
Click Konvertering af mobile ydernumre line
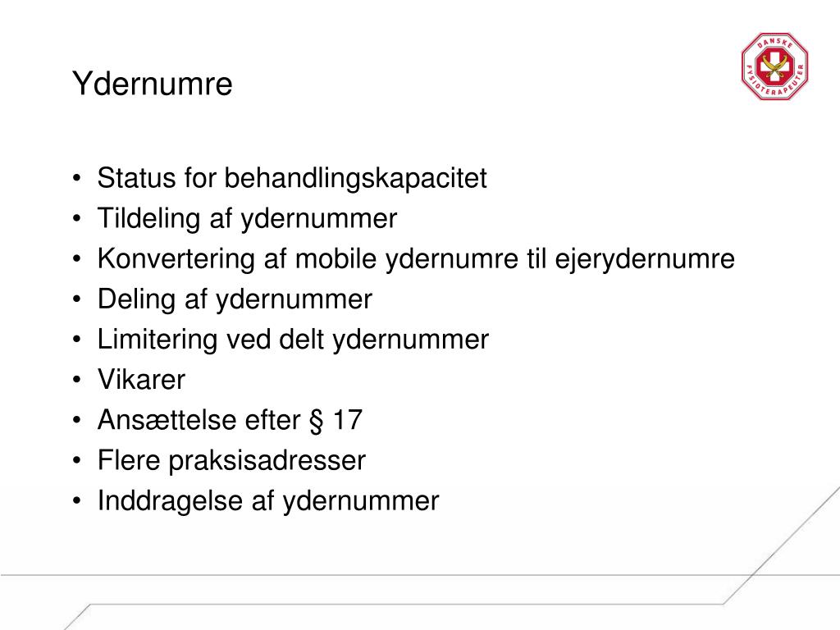point(416,258)
